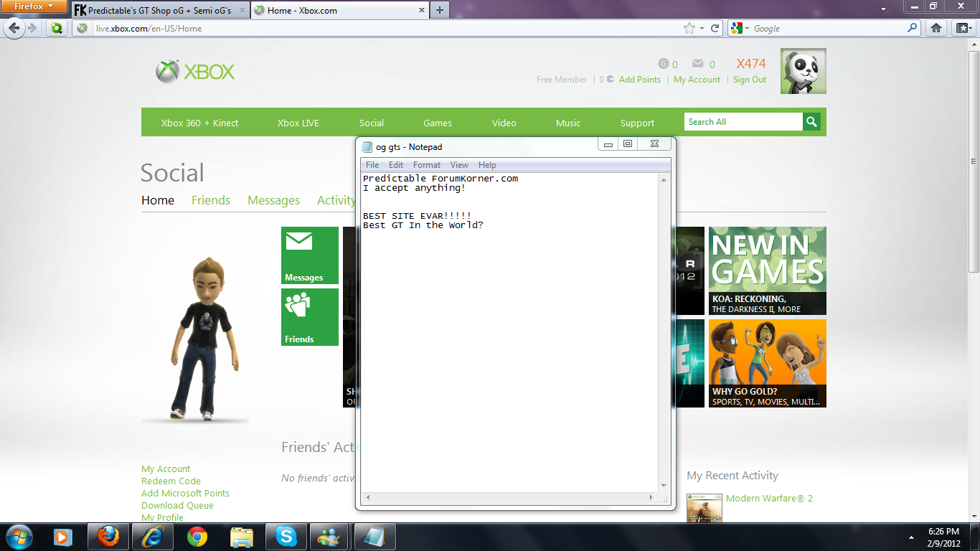Click the X474 gamertag

(751, 64)
